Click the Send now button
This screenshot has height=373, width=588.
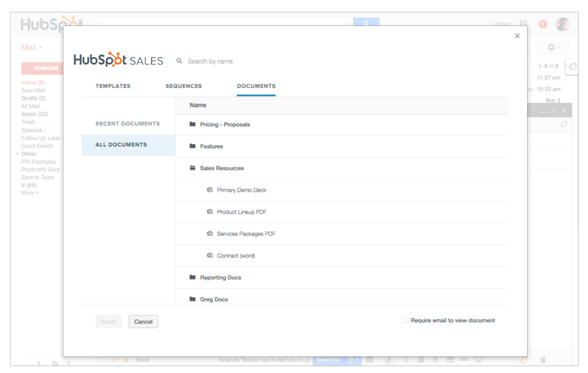328,360
